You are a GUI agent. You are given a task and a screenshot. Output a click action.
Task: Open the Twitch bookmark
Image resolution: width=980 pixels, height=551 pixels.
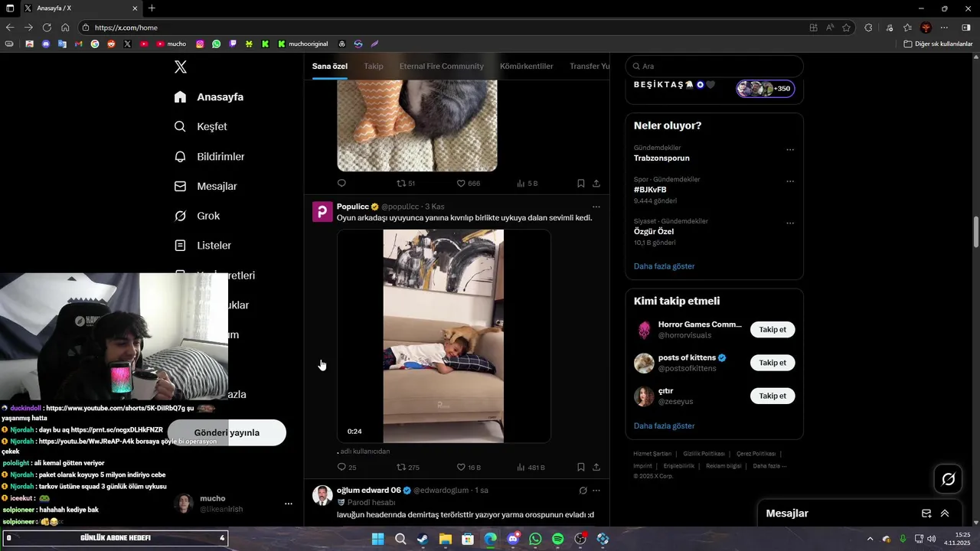click(233, 44)
